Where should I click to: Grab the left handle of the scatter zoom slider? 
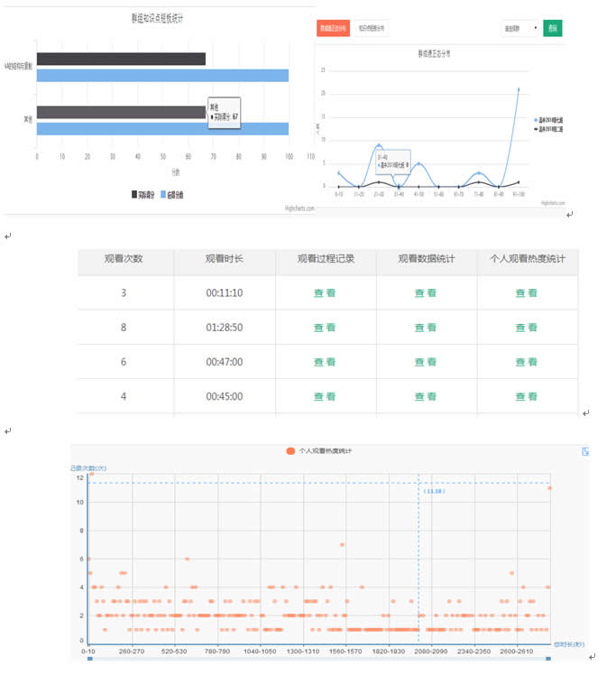coord(90,659)
